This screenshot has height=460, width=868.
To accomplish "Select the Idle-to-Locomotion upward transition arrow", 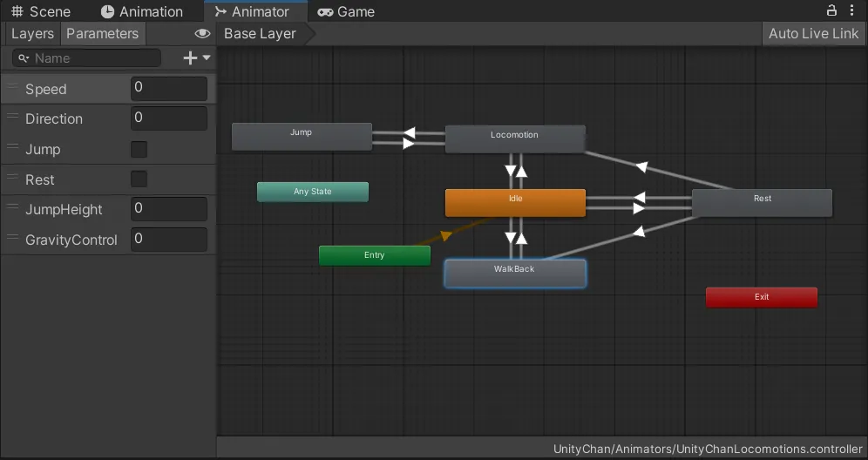I will click(x=521, y=171).
